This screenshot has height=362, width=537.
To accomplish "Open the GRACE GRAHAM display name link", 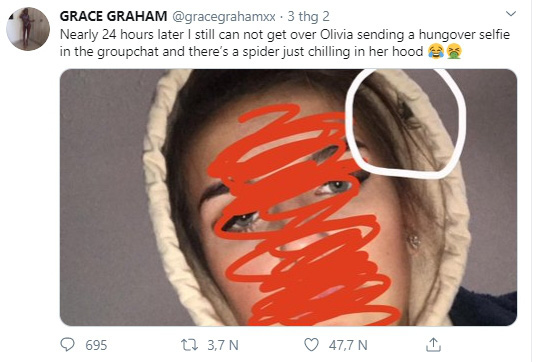I will pos(113,16).
